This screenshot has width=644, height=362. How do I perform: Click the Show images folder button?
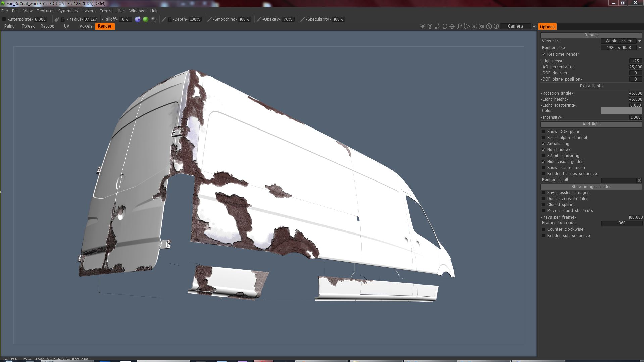591,187
